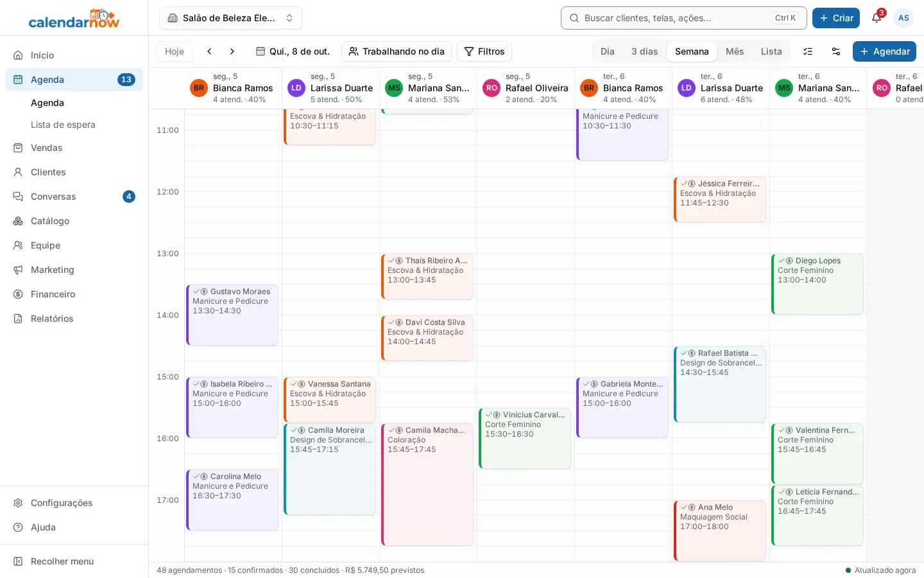This screenshot has width=924, height=578.
Task: Collapse the sidebar with Recolher menu
Action: pos(74,561)
